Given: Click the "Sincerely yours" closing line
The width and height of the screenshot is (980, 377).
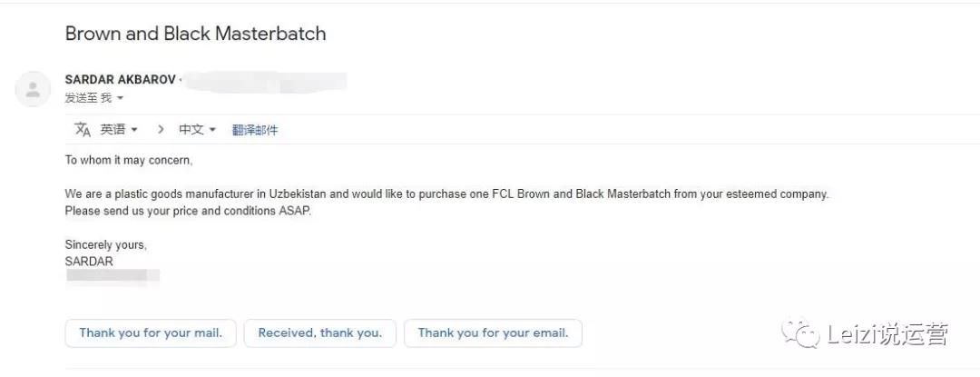Looking at the screenshot, I should tap(105, 245).
